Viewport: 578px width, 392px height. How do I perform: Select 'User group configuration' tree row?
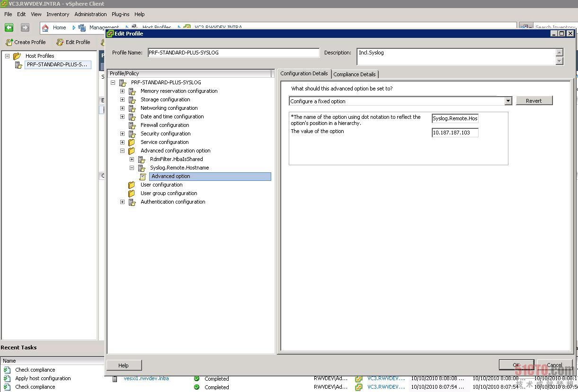coord(169,193)
